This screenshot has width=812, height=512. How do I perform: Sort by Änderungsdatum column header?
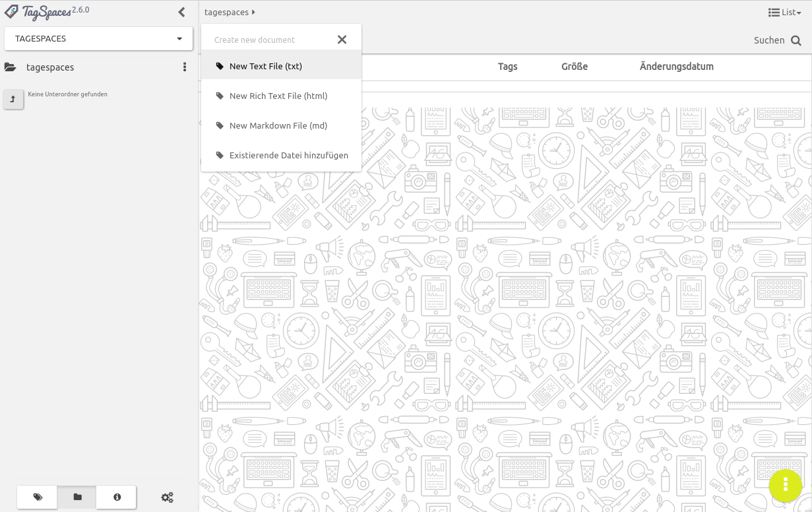(677, 66)
